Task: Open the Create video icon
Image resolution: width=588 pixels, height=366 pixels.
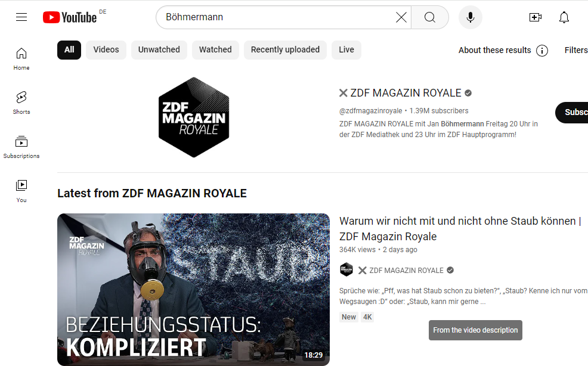Action: pos(535,17)
